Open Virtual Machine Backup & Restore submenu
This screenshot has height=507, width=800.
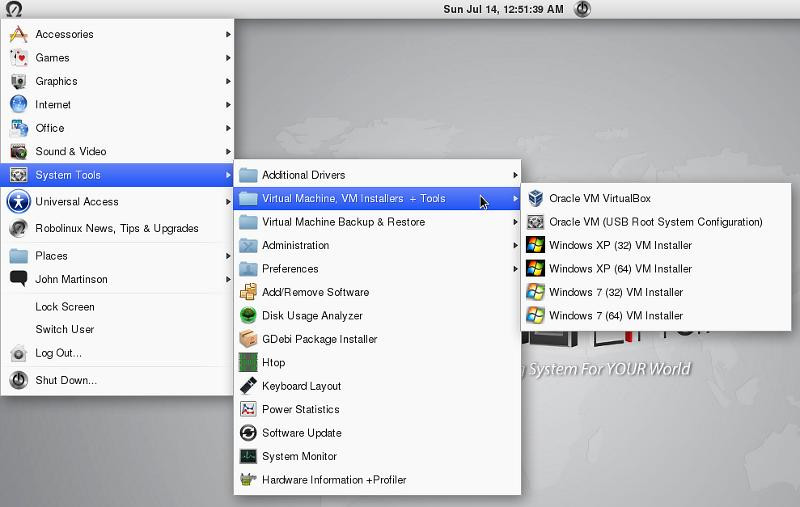(x=377, y=222)
